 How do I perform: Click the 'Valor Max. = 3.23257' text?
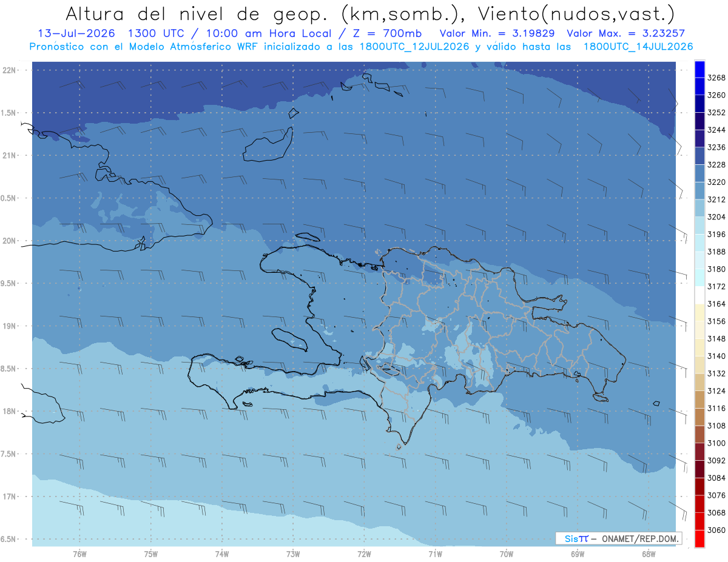626,34
